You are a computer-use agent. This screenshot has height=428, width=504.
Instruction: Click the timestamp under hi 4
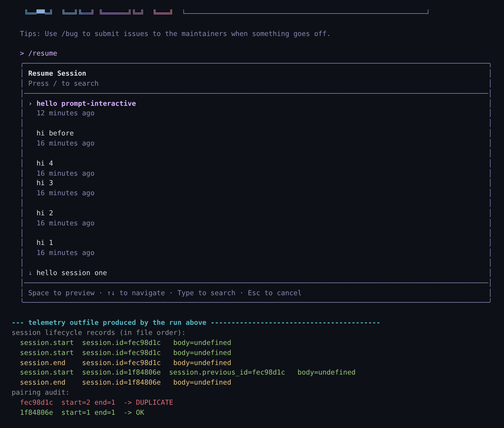[x=65, y=174]
